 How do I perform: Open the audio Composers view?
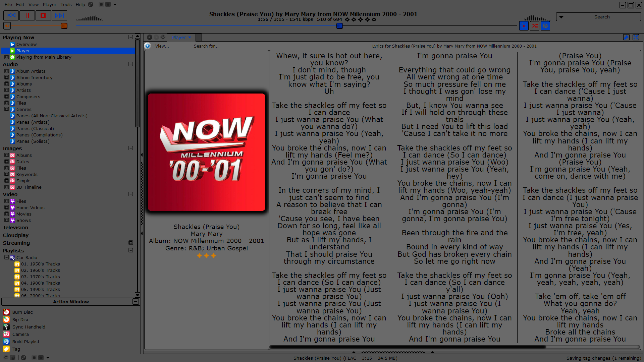28,97
